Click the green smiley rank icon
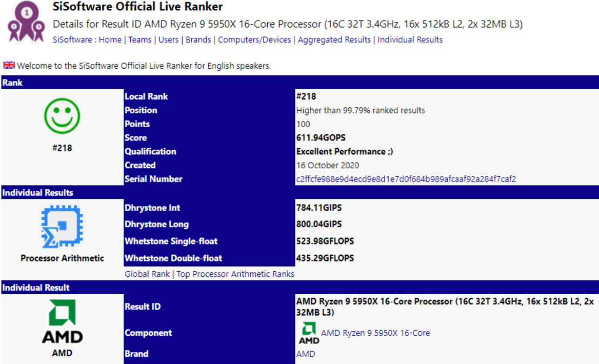 [62, 116]
